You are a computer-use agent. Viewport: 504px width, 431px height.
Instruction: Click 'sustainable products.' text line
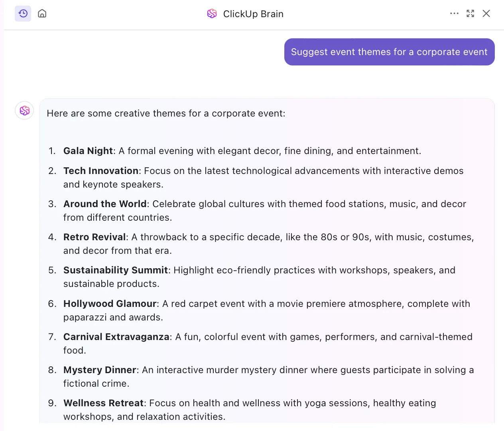click(x=111, y=284)
